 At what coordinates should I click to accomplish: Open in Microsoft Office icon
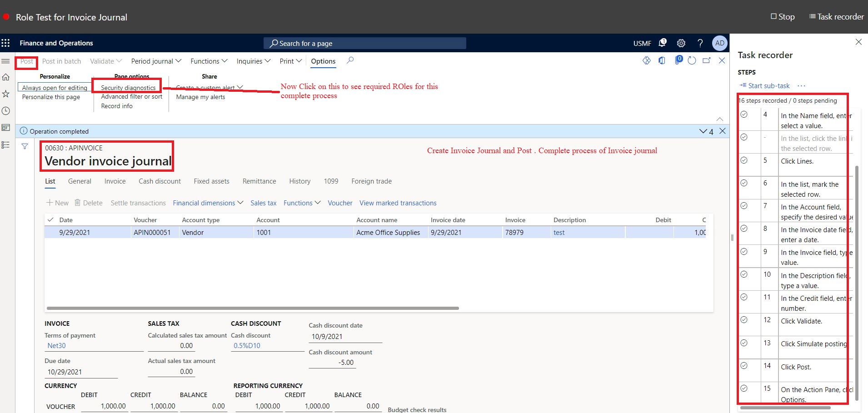[662, 60]
